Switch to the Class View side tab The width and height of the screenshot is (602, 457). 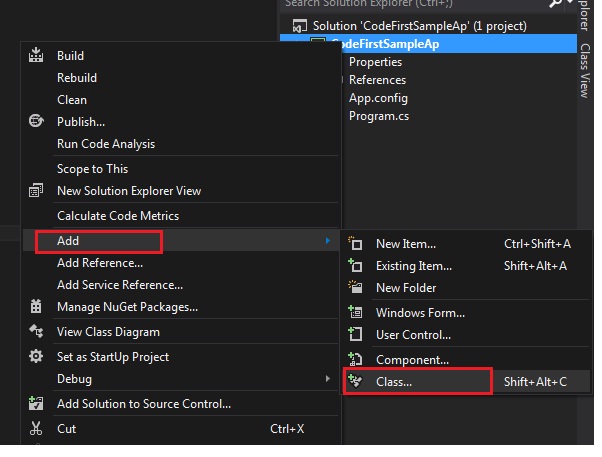click(585, 70)
